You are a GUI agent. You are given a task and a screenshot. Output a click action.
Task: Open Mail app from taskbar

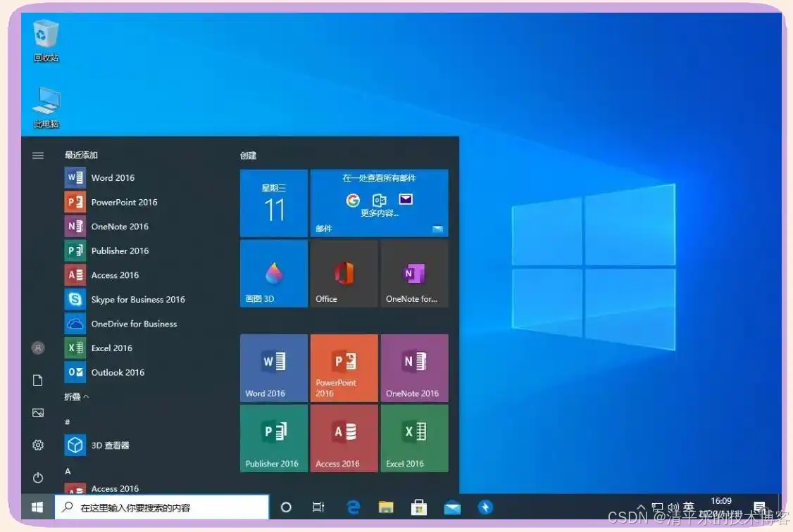[452, 508]
